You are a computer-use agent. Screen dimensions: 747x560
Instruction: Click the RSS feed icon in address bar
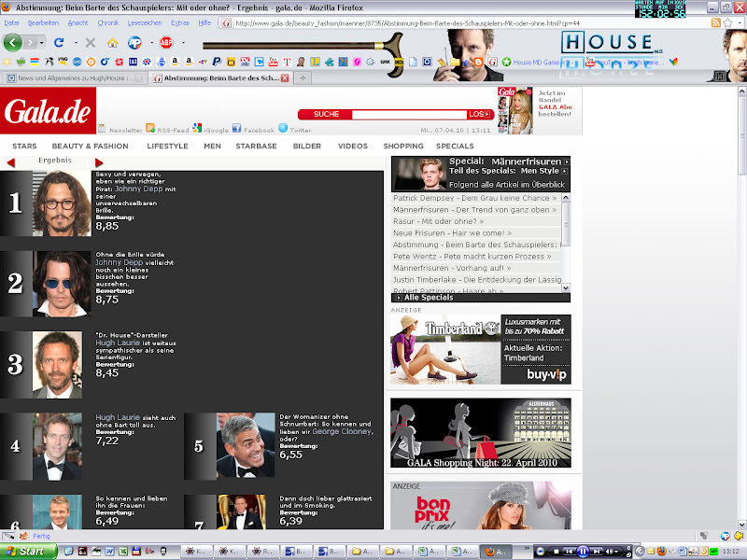coord(715,22)
